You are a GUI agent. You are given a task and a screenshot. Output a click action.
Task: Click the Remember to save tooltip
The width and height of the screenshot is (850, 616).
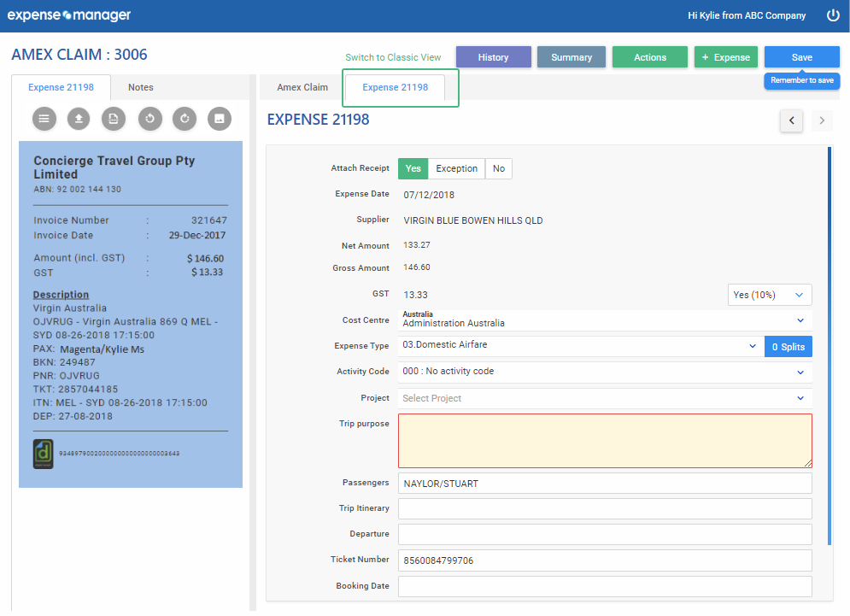pos(802,80)
